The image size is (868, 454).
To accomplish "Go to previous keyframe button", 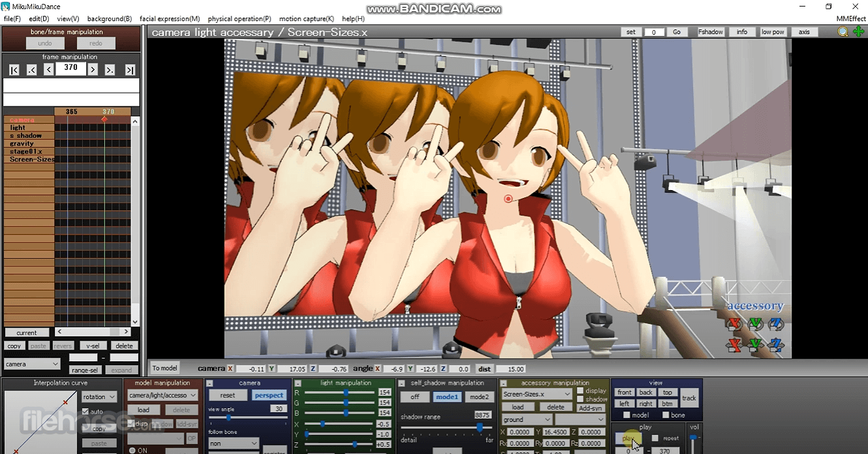I will click(x=31, y=70).
